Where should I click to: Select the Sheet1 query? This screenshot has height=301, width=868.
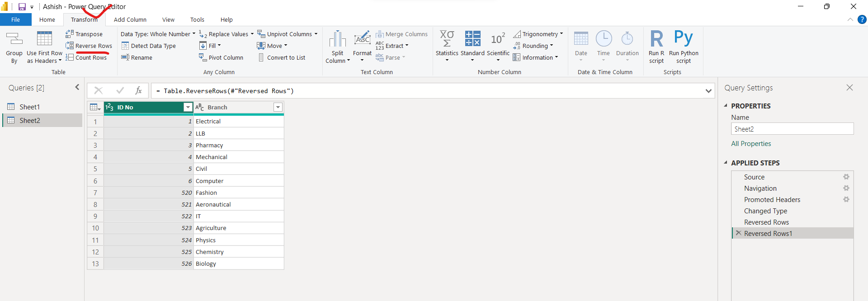29,107
